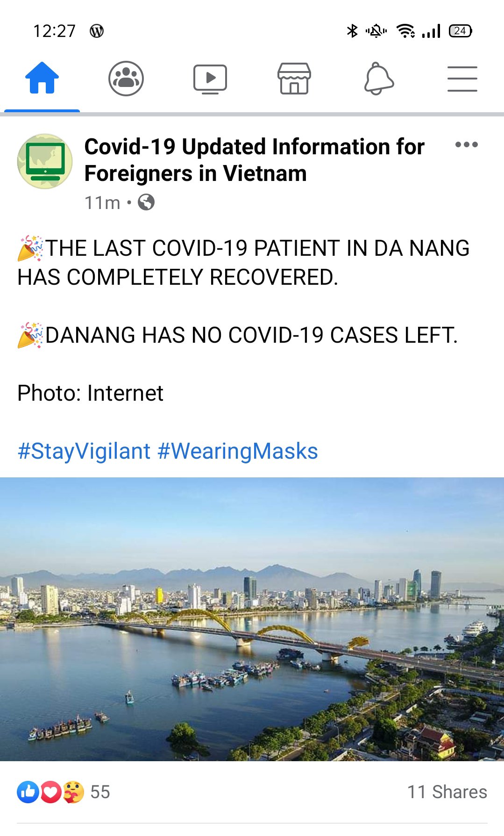Open the #StayVigilant hashtag

[84, 452]
